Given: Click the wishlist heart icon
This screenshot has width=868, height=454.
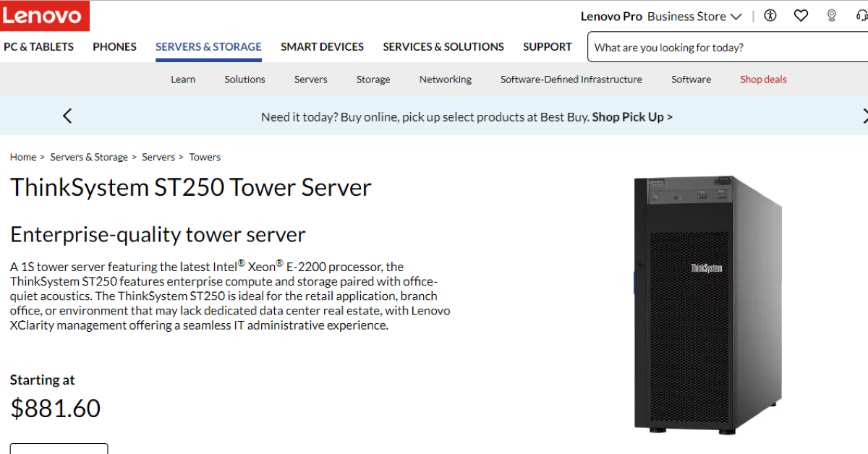Looking at the screenshot, I should (x=801, y=15).
